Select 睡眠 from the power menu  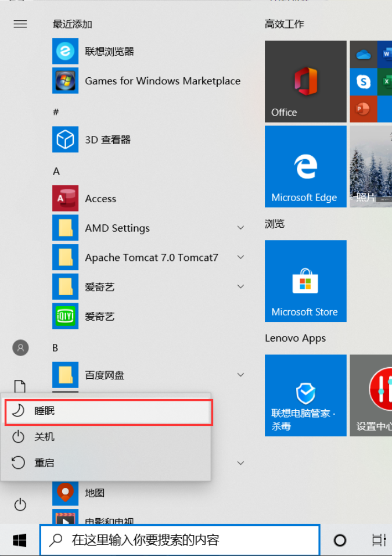109,412
